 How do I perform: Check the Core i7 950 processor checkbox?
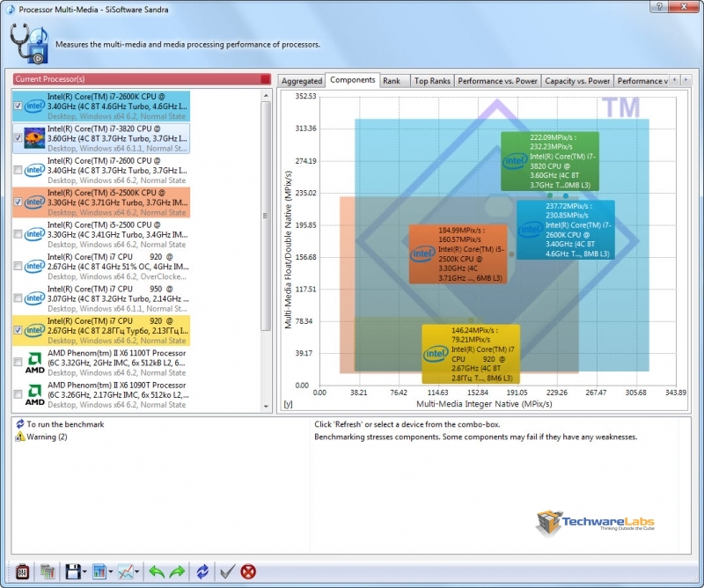click(18, 298)
